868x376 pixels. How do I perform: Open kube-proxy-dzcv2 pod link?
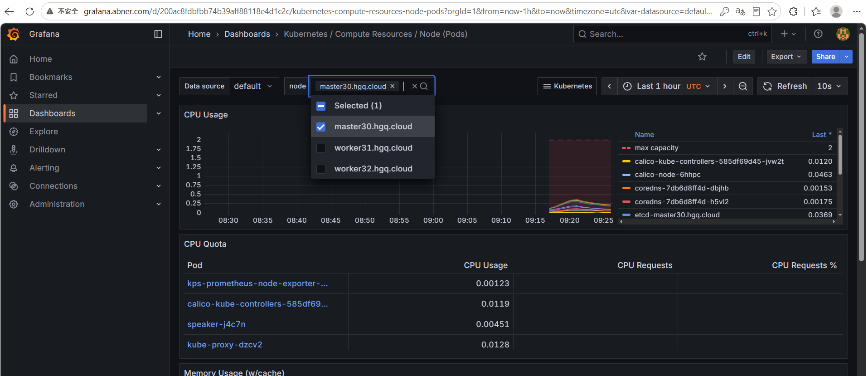point(225,345)
